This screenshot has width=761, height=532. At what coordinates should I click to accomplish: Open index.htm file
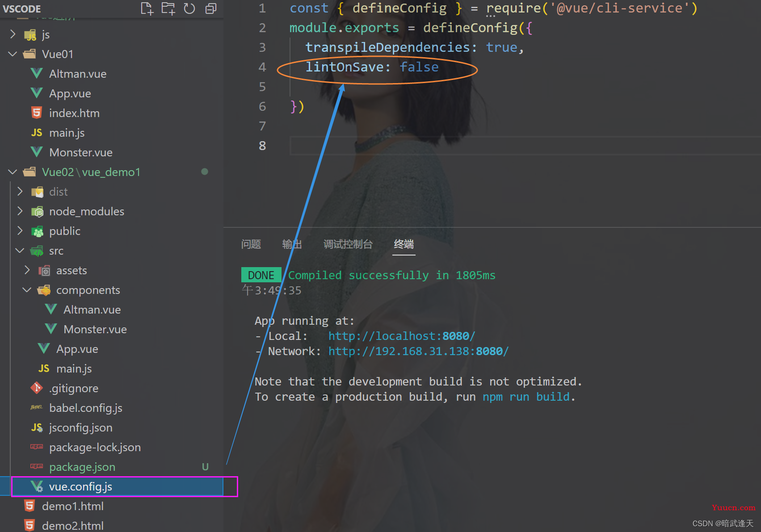(74, 113)
